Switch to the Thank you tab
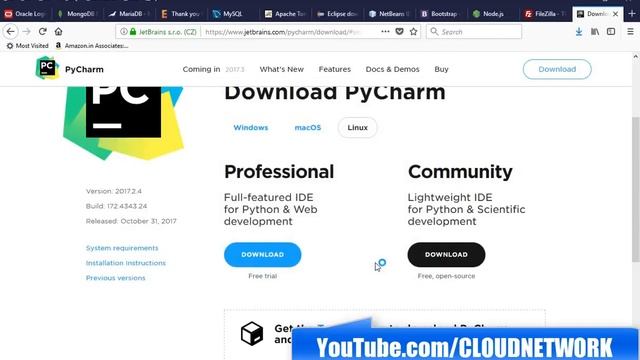This screenshot has width=640, height=360. click(x=181, y=14)
